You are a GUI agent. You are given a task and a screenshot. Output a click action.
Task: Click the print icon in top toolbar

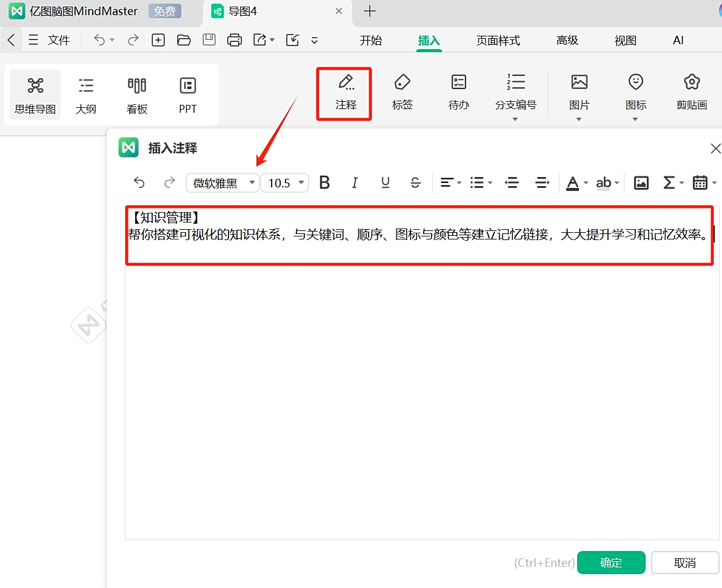[x=235, y=40]
